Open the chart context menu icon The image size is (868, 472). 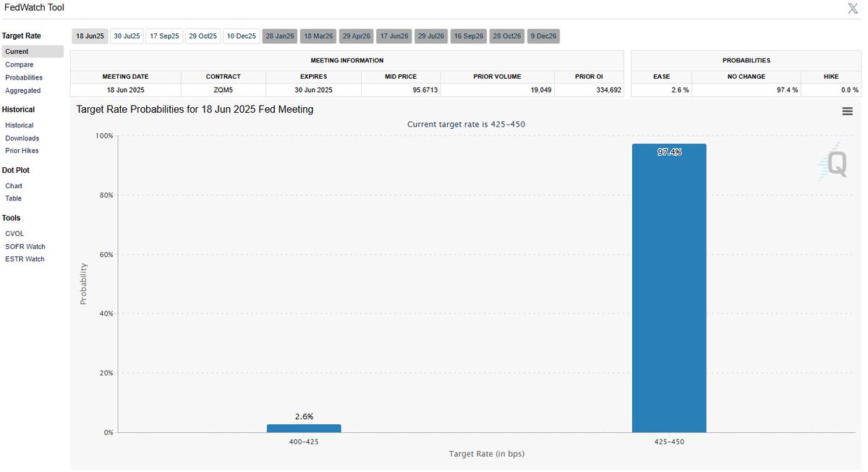pyautogui.click(x=847, y=111)
